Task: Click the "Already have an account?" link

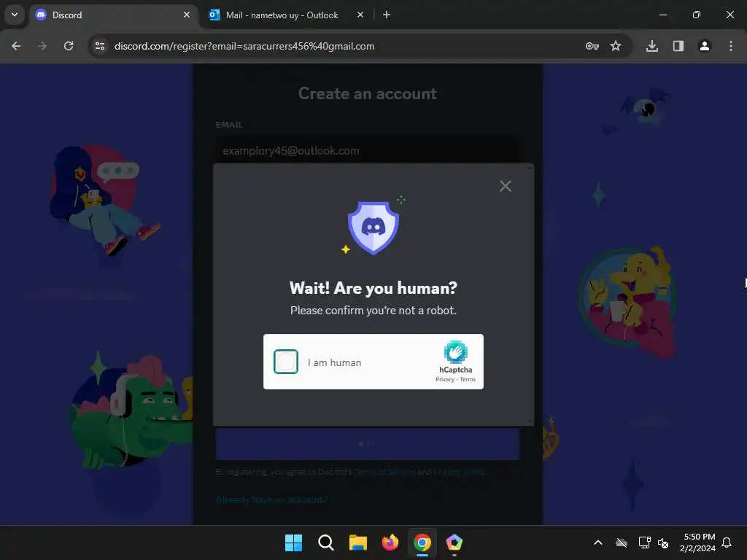Action: point(271,499)
